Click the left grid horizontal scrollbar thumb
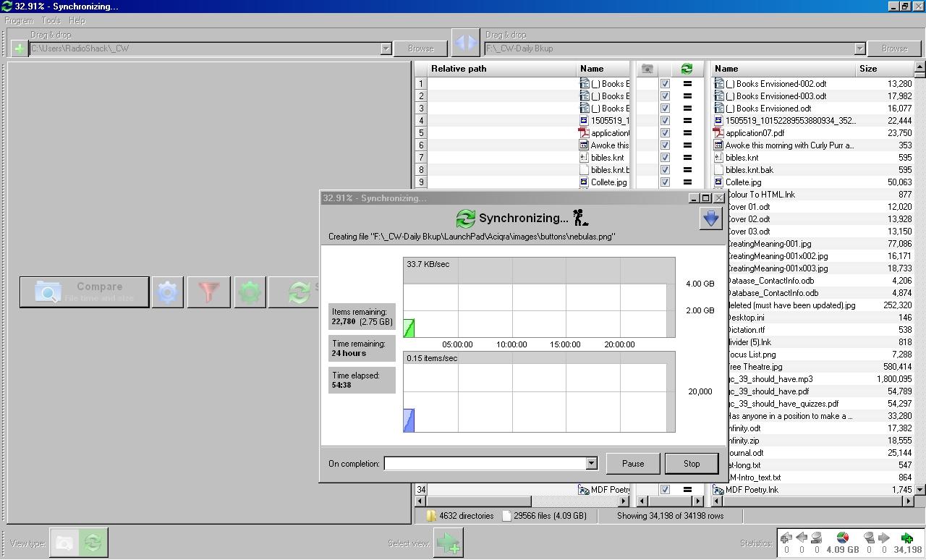 tap(479, 501)
